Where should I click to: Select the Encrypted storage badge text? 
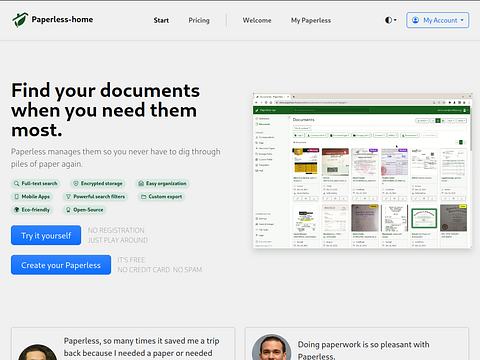pyautogui.click(x=102, y=183)
